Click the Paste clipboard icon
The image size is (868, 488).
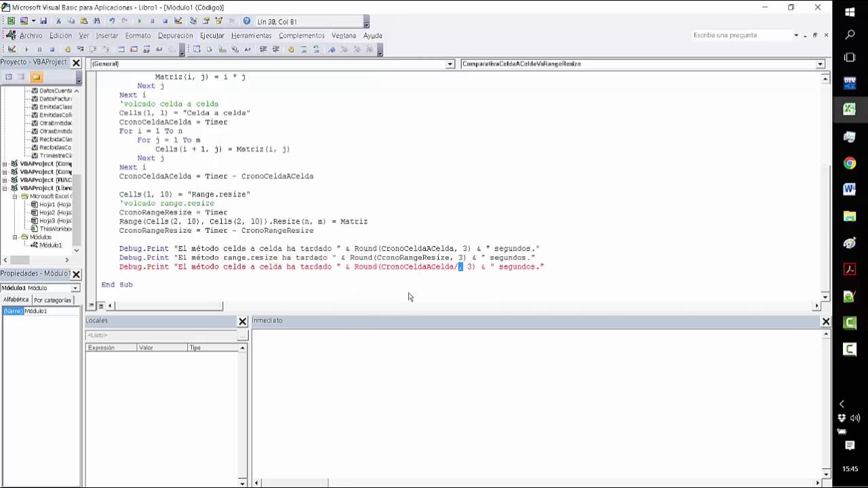(x=83, y=21)
